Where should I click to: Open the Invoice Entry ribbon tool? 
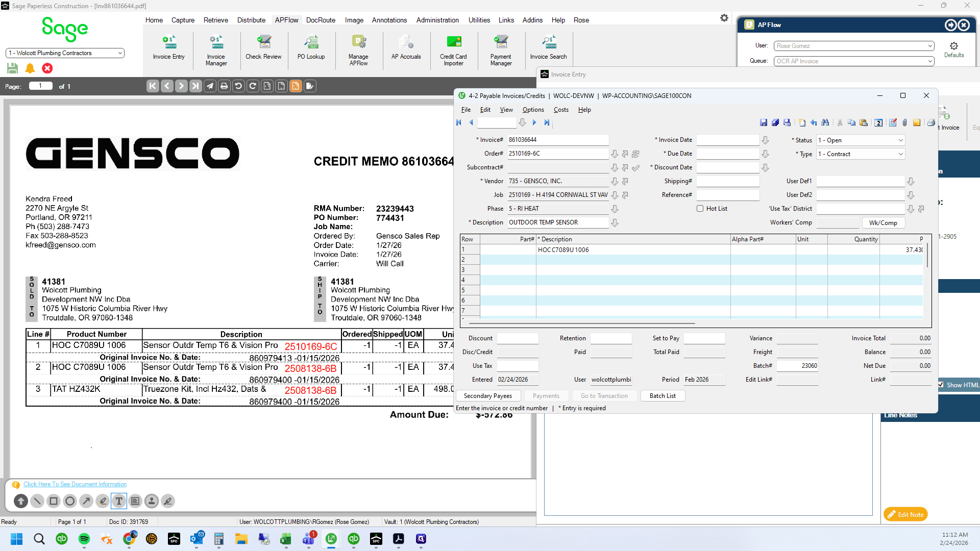click(x=168, y=47)
